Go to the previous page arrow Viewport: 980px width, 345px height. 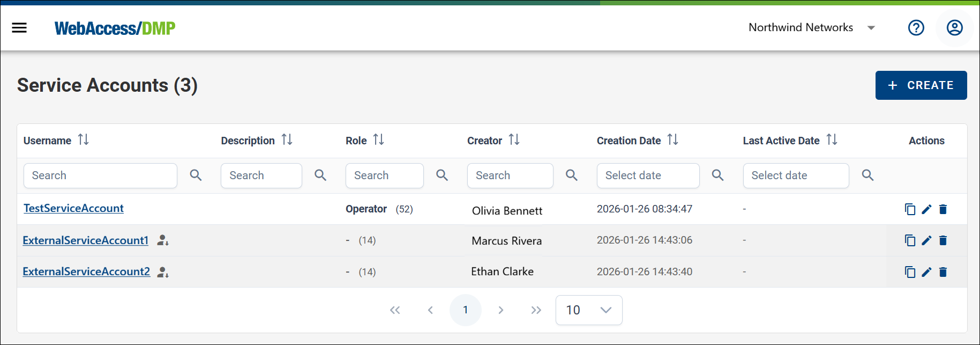pyautogui.click(x=430, y=310)
